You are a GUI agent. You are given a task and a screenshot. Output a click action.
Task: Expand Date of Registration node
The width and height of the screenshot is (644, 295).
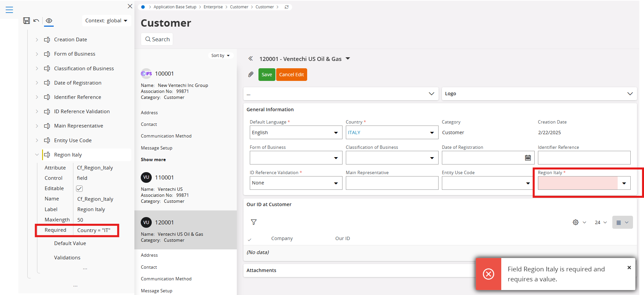coord(37,83)
